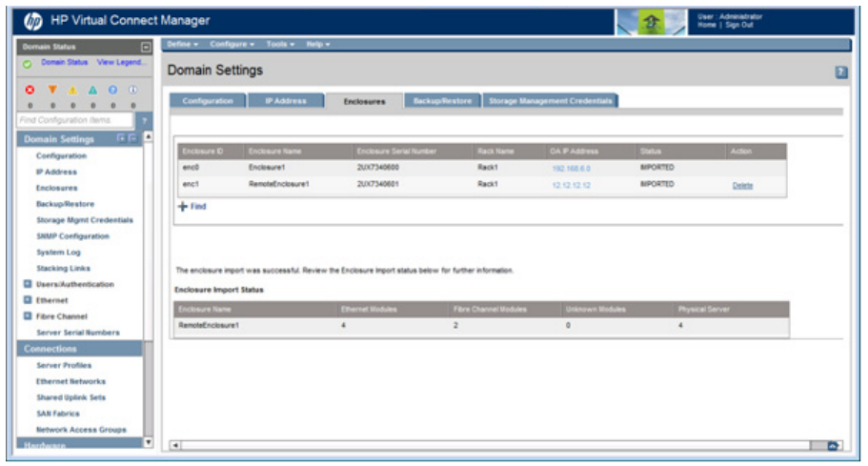The image size is (868, 466).
Task: Open Stacking Links in sidebar
Action: point(63,268)
